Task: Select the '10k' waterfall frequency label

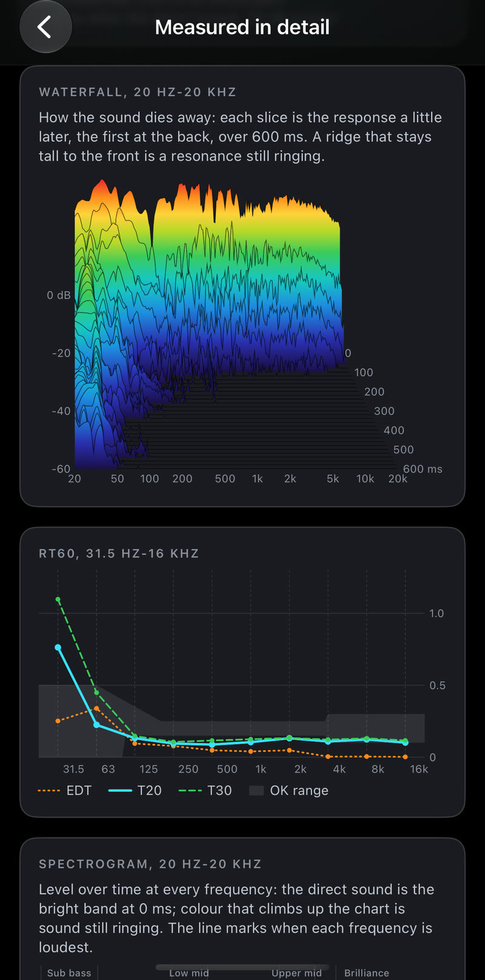Action: tap(365, 478)
